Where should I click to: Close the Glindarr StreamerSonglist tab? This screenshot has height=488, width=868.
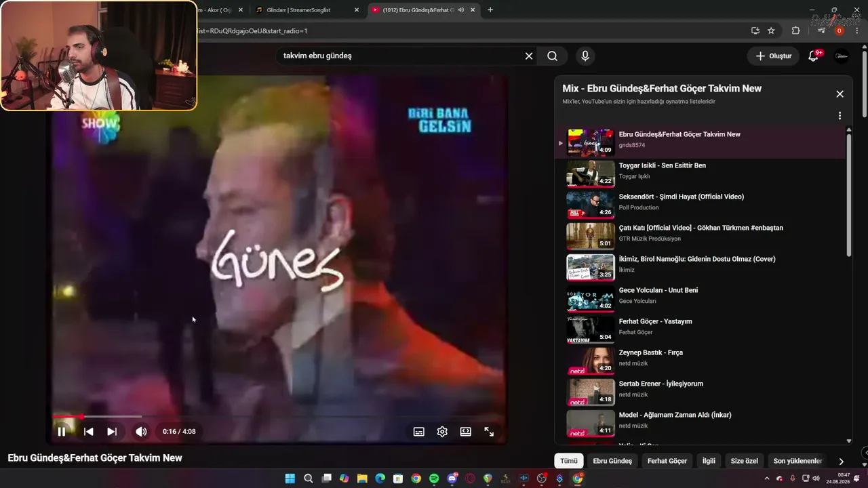[x=357, y=10]
